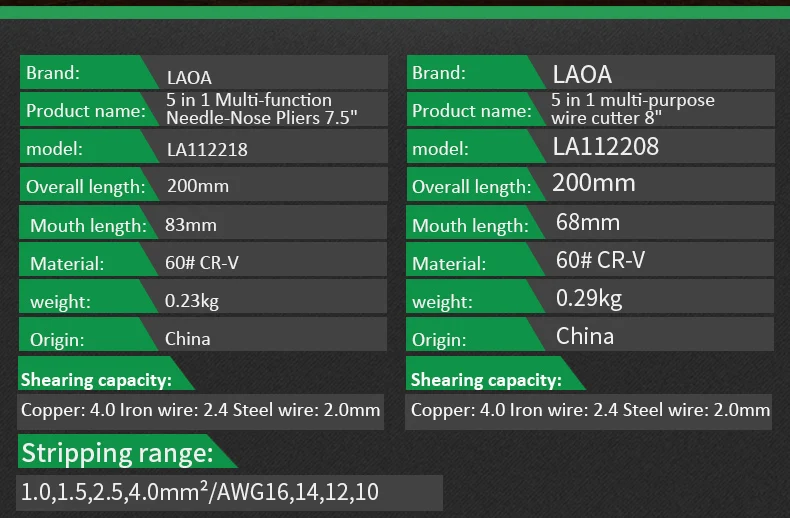Click the "model:" label beside LA112208
This screenshot has height=518, width=790.
(440, 149)
